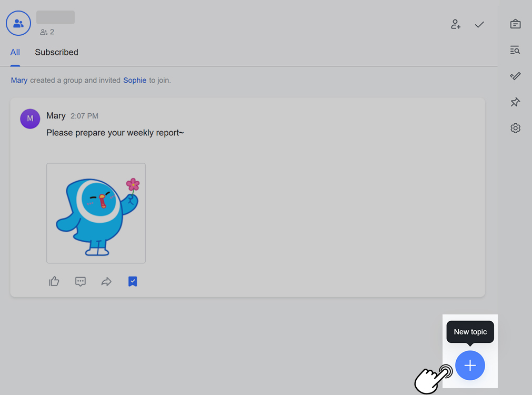Screen dimensions: 532x395
Task: Click the New topic plus button
Action: tap(469, 366)
